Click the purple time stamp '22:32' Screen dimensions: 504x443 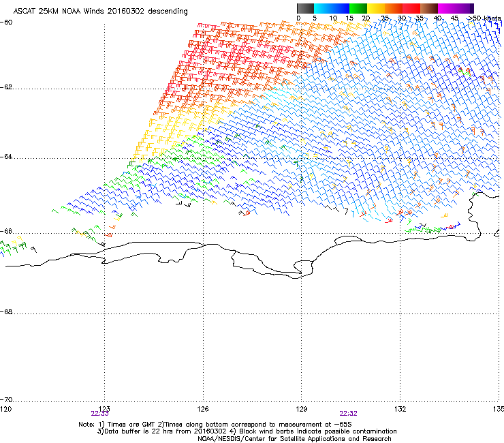(349, 414)
